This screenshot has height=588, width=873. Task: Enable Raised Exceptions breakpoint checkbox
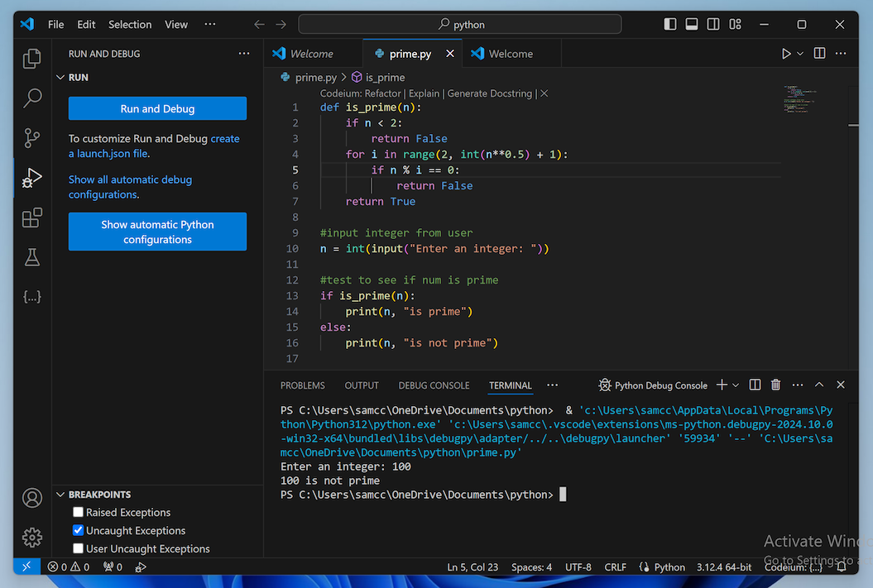(79, 513)
